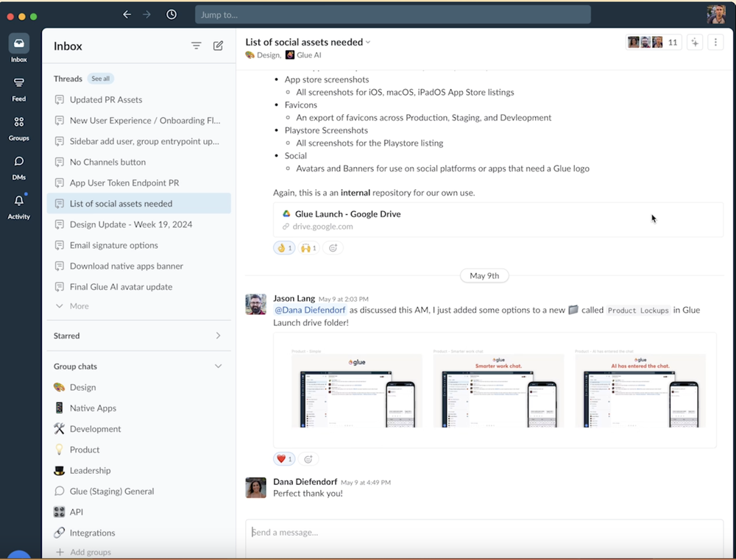Click Dana Diefendorf's avatar
736x560 pixels.
256,488
